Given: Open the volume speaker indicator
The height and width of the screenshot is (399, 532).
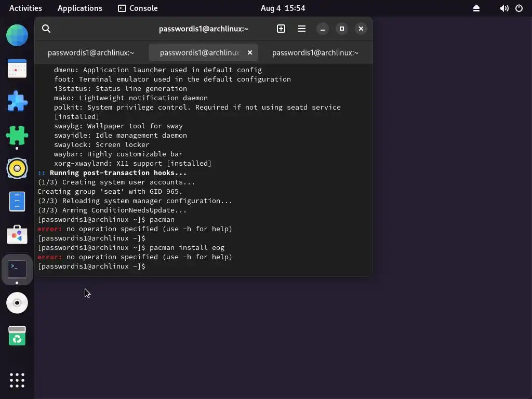Looking at the screenshot, I should click(504, 8).
